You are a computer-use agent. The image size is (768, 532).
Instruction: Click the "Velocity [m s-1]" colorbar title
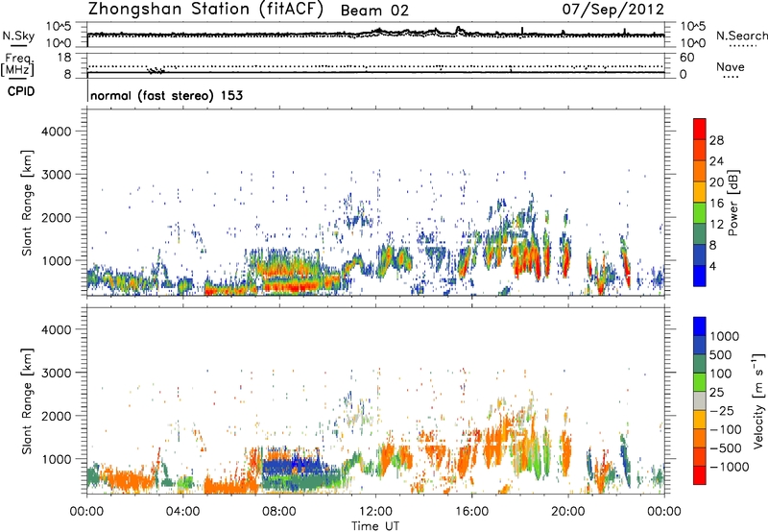coord(758,400)
